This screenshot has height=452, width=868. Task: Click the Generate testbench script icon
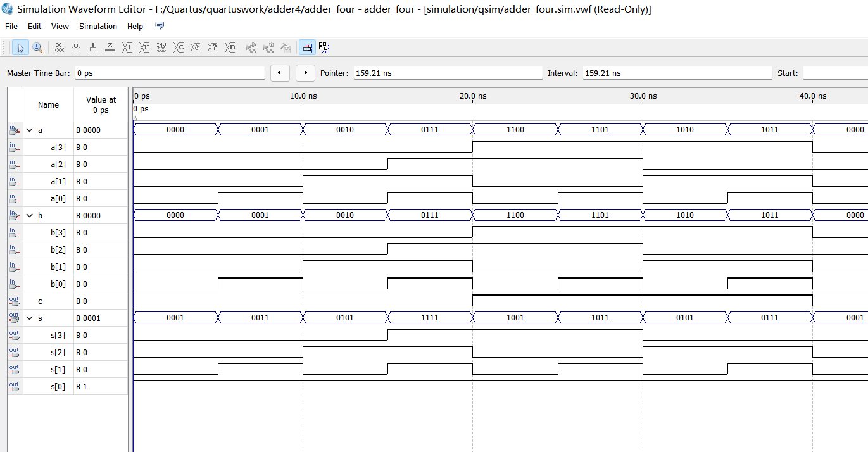[x=286, y=47]
